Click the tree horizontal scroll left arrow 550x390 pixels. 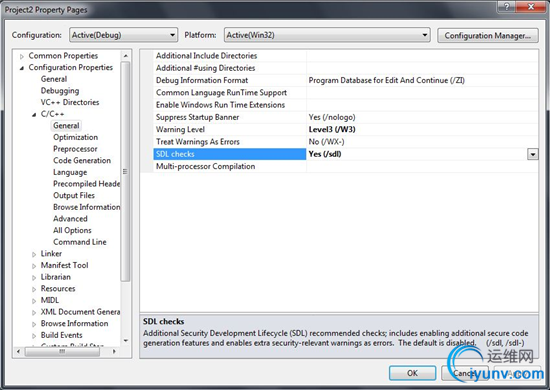(19, 351)
